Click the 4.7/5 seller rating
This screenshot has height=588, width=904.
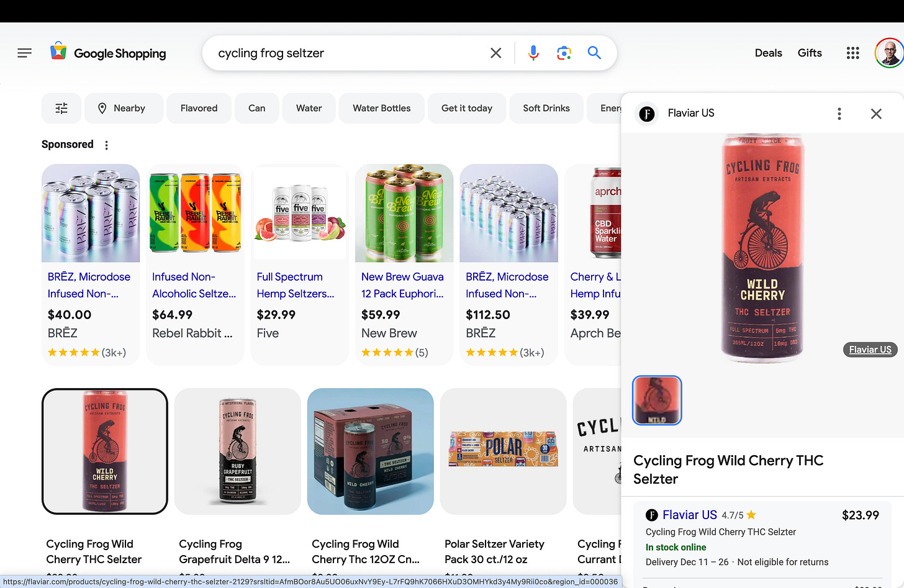(738, 515)
